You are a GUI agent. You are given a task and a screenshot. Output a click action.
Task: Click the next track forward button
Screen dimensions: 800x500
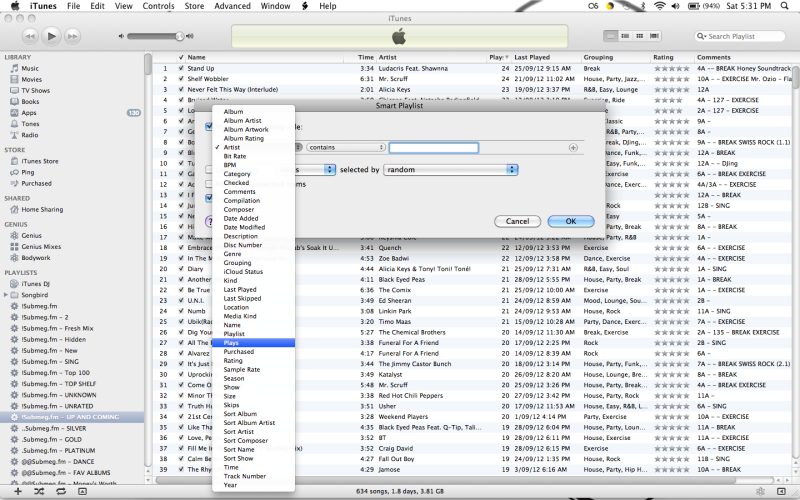[72, 36]
